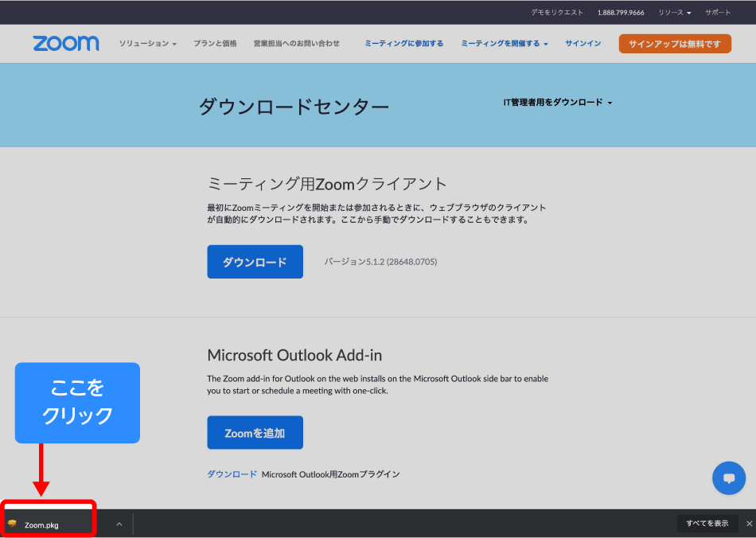
Task: Select ミーティングに参加する in the navigation
Action: [404, 44]
